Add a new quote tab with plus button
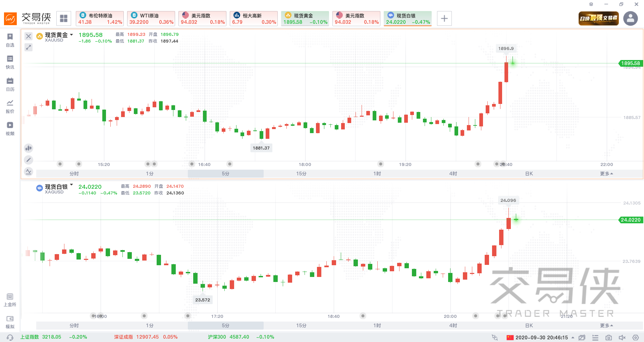 [444, 18]
